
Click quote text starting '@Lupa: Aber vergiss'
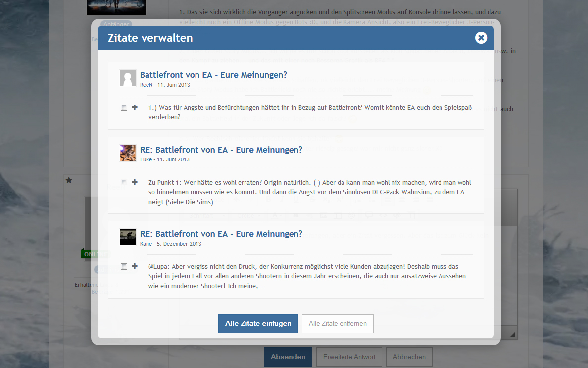click(x=307, y=276)
